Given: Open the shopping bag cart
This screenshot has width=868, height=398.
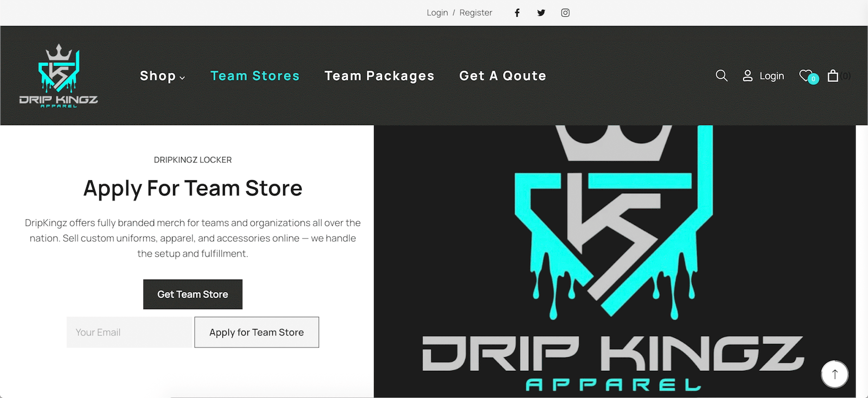Looking at the screenshot, I should (833, 75).
